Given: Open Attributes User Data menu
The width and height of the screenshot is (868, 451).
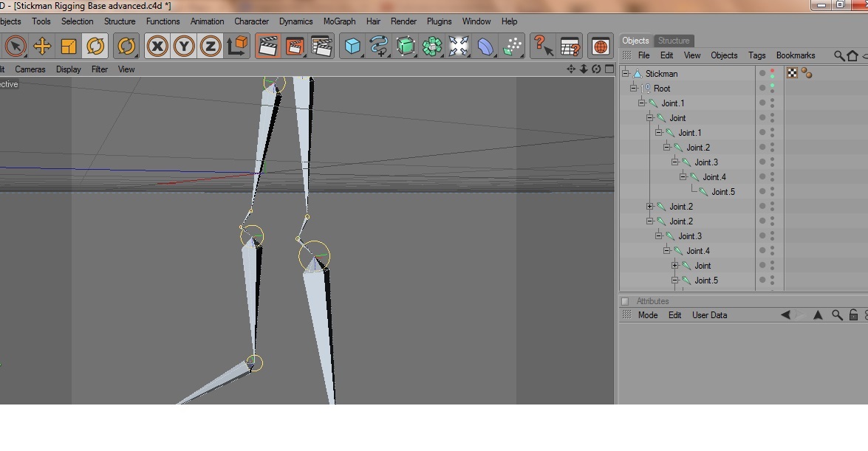Looking at the screenshot, I should [x=709, y=315].
